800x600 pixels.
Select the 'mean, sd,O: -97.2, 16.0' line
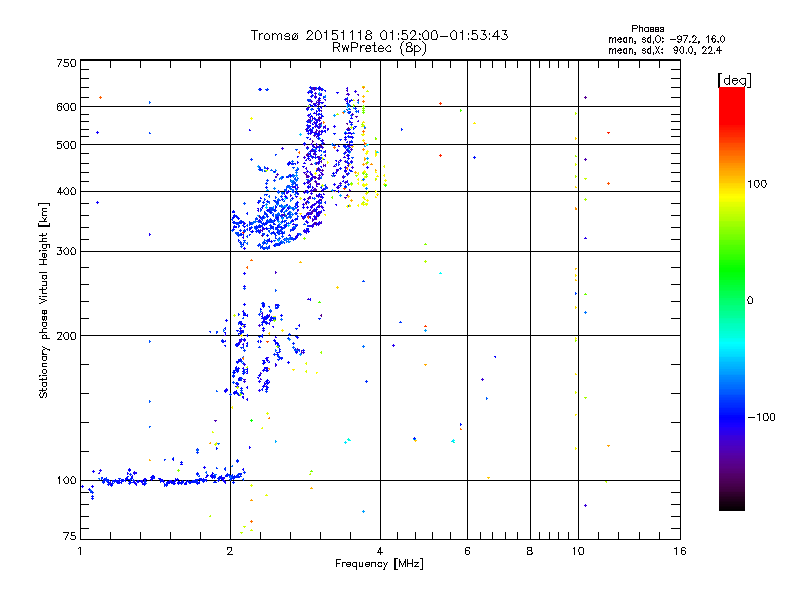tap(666, 39)
